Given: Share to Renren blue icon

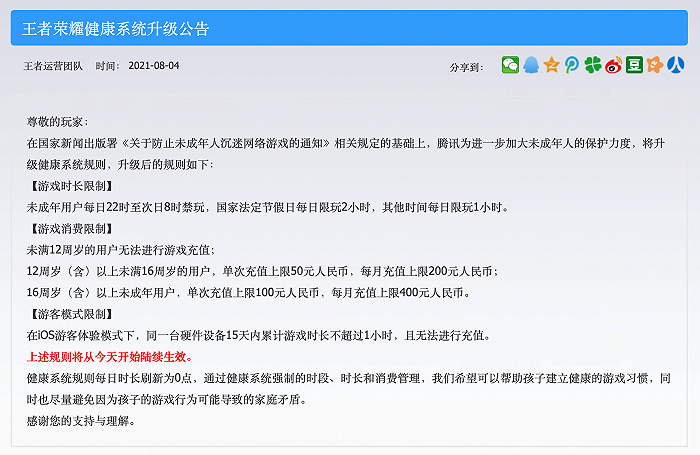Looking at the screenshot, I should click(x=676, y=65).
